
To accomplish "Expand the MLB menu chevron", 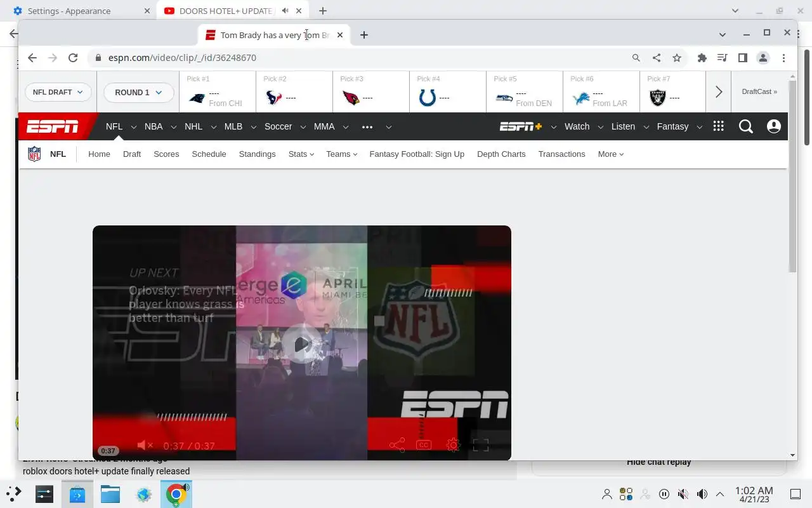I will point(253,127).
